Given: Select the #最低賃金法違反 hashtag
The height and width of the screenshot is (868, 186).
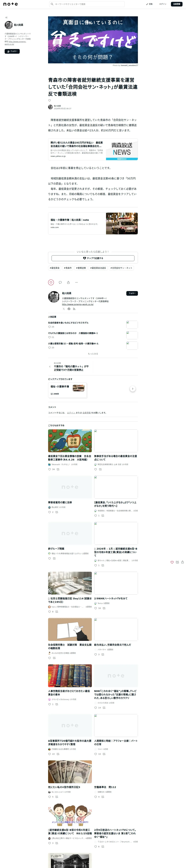Looking at the screenshot, I should (98, 268).
